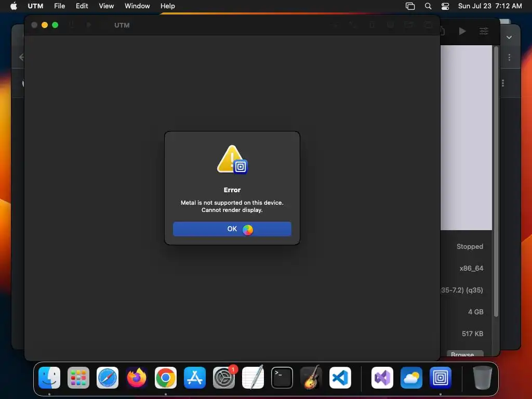Screen dimensions: 532x399
Task: Click the Browse button in background UTM window
Action: coord(465,354)
